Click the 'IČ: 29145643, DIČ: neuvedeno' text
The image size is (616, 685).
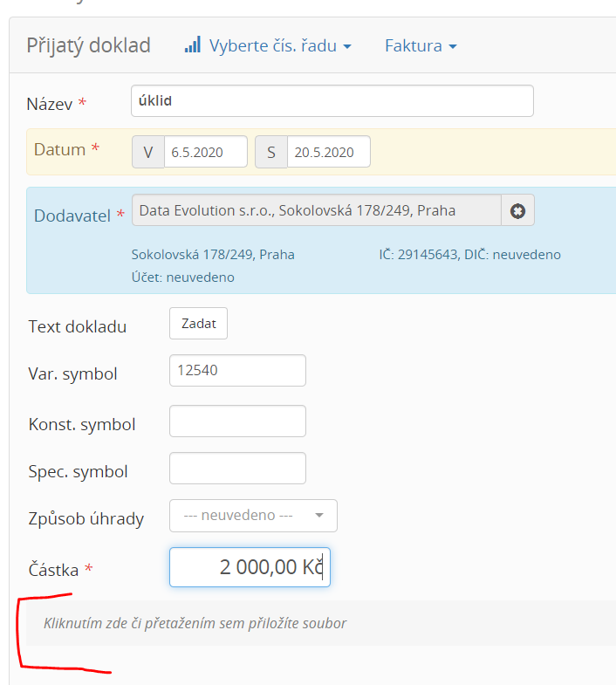coord(469,254)
